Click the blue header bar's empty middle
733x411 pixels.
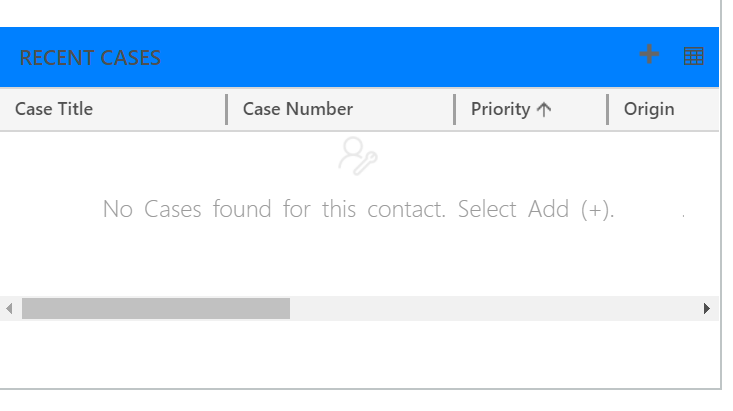(400, 57)
